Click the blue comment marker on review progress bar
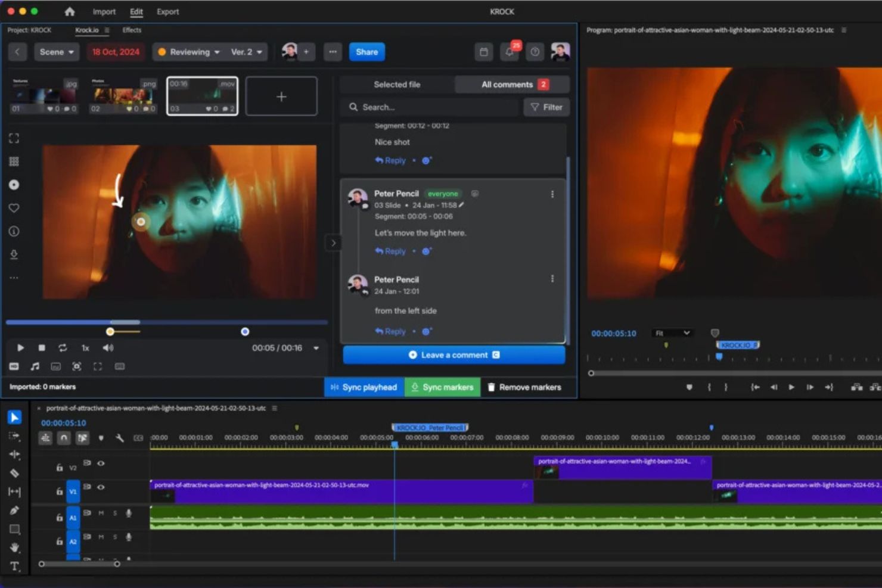 pyautogui.click(x=245, y=332)
